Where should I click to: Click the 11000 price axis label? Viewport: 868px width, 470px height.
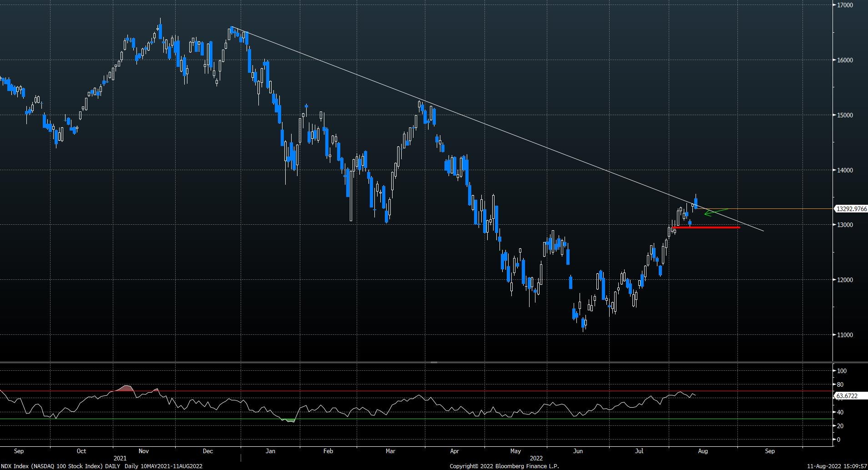[x=845, y=335]
